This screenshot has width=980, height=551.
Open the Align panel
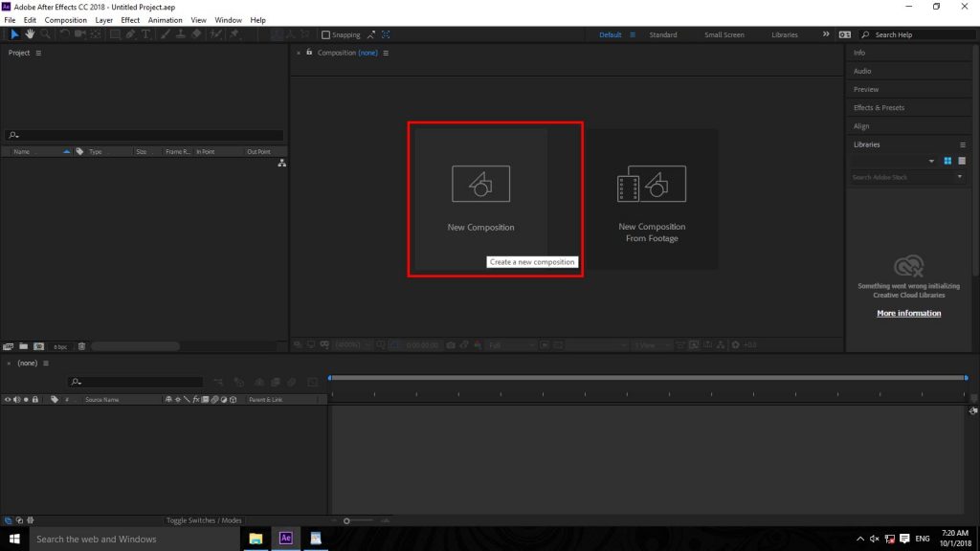(x=861, y=126)
